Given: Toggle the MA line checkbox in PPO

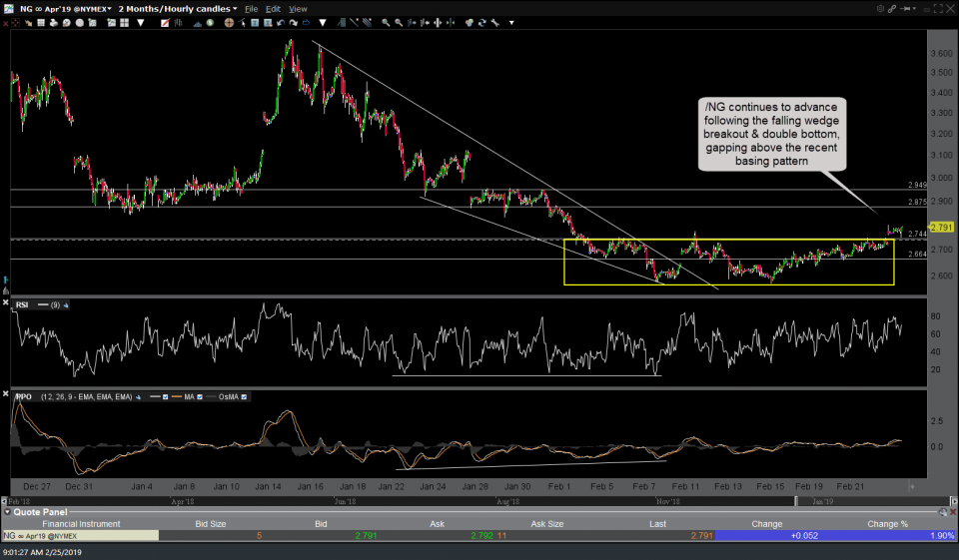Looking at the screenshot, I should point(200,396).
